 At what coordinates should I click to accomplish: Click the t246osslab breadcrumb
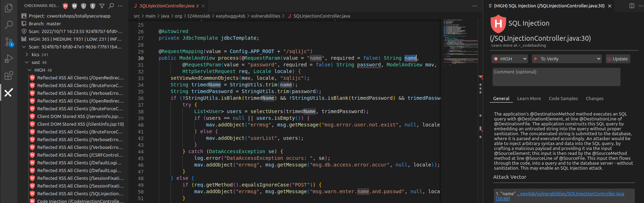[199, 16]
